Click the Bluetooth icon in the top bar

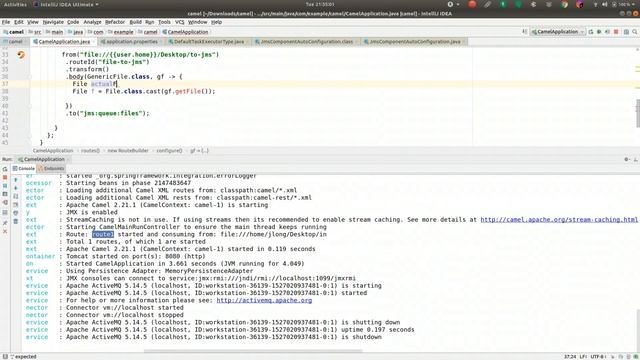pos(533,4)
